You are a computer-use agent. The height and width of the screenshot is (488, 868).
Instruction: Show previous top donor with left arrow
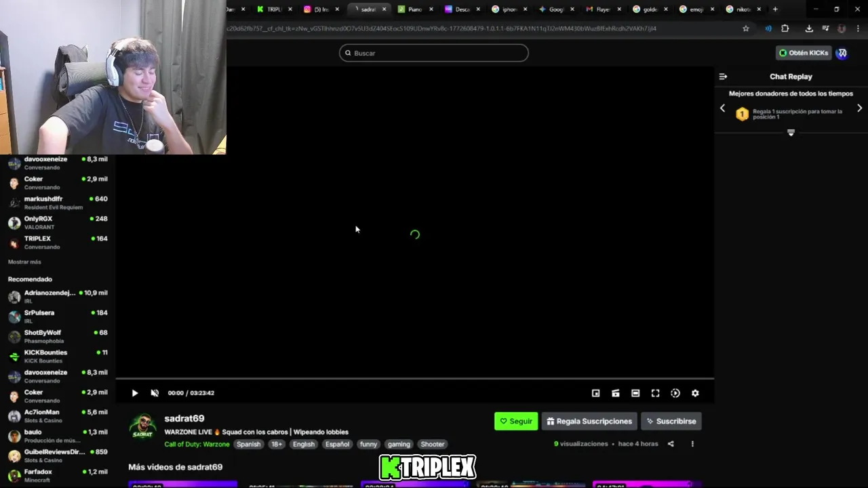722,108
